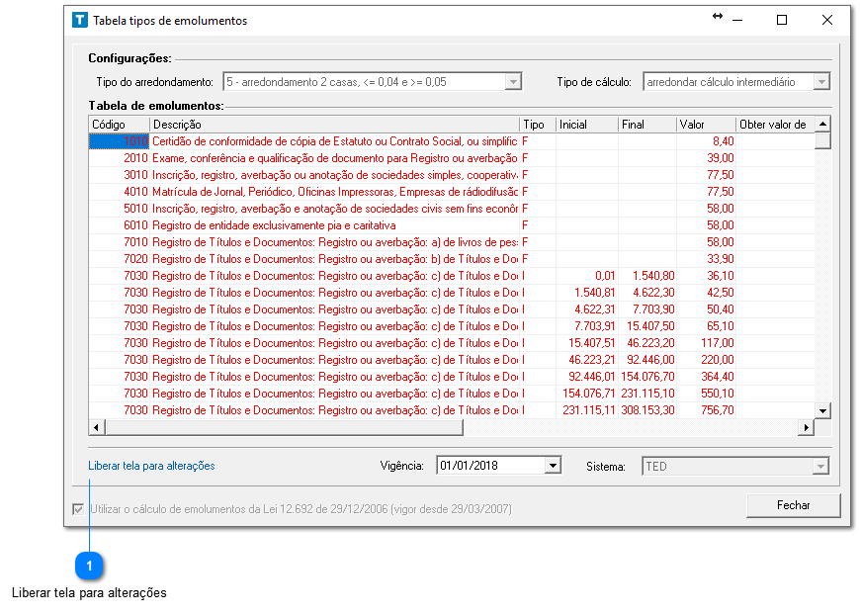
Task: Click value cell 8,40
Action: point(706,141)
